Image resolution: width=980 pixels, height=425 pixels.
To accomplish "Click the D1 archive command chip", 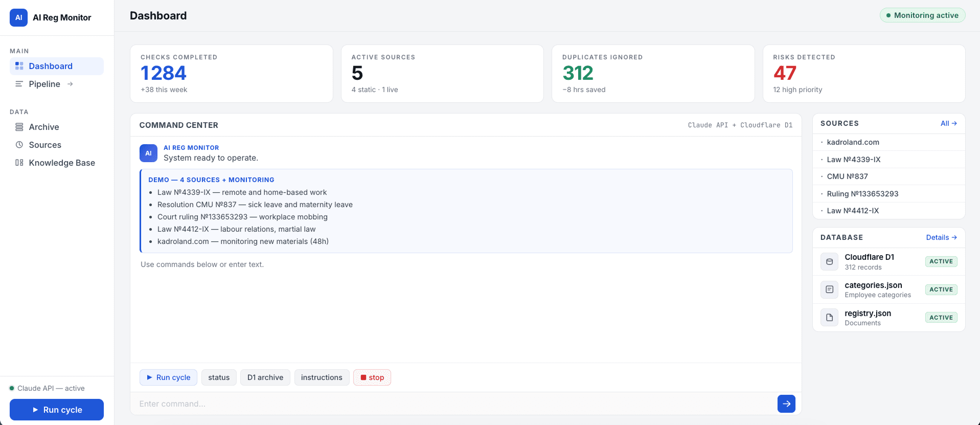I will point(265,377).
